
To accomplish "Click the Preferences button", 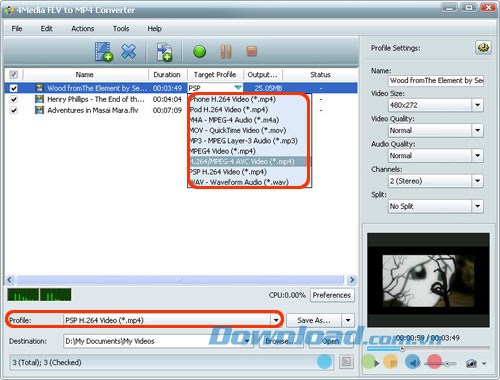I will (x=332, y=295).
